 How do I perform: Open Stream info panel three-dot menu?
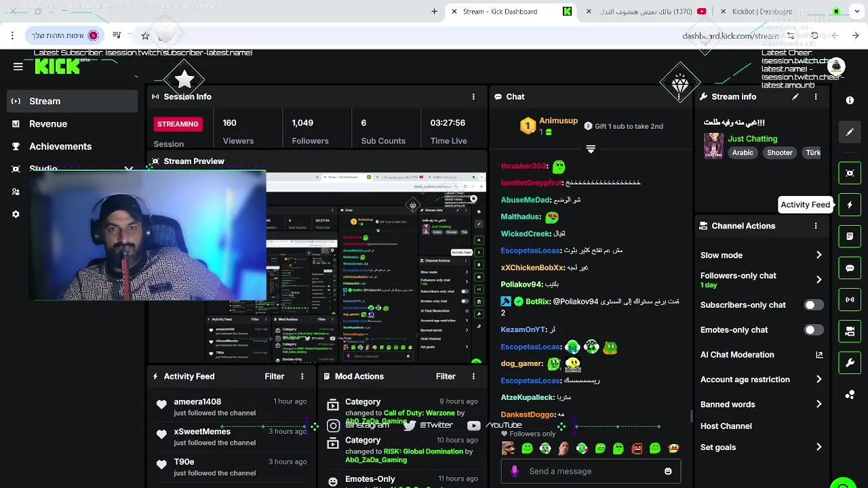click(816, 97)
